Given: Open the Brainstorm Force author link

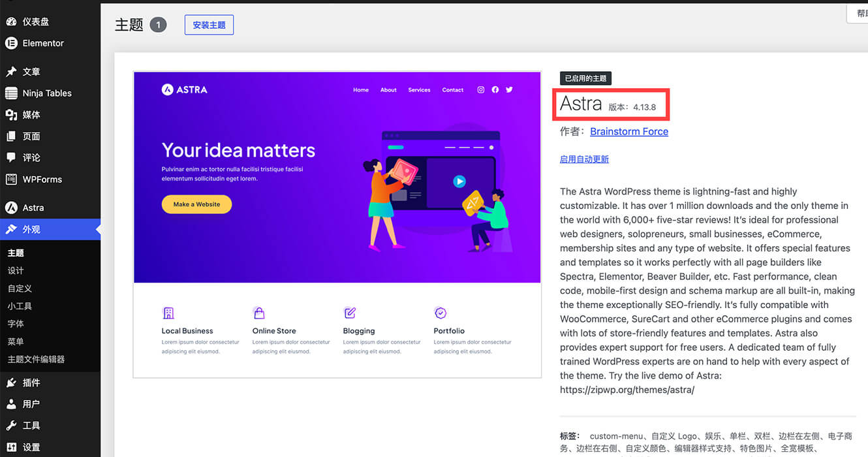Looking at the screenshot, I should [629, 131].
